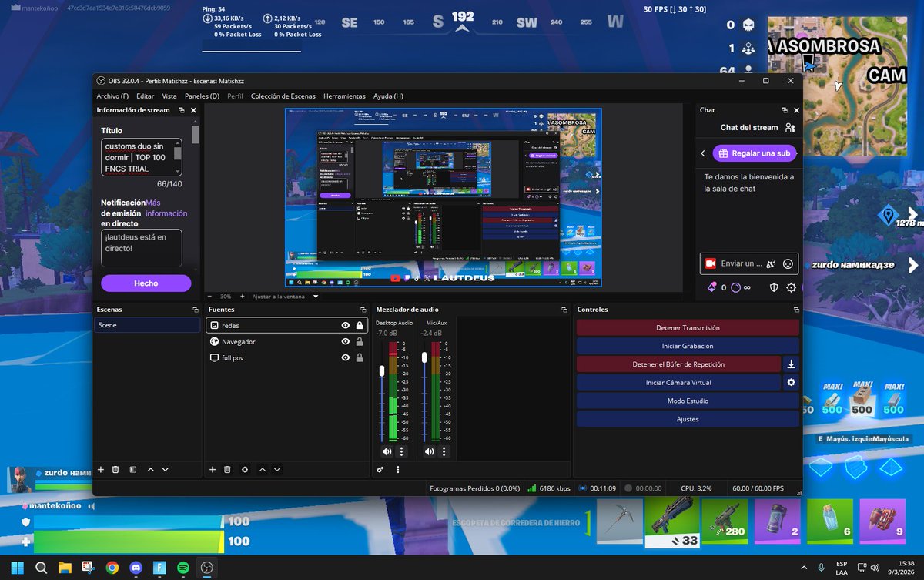Image resolution: width=924 pixels, height=580 pixels.
Task: Open chat shield moderation icon
Action: pyautogui.click(x=775, y=287)
